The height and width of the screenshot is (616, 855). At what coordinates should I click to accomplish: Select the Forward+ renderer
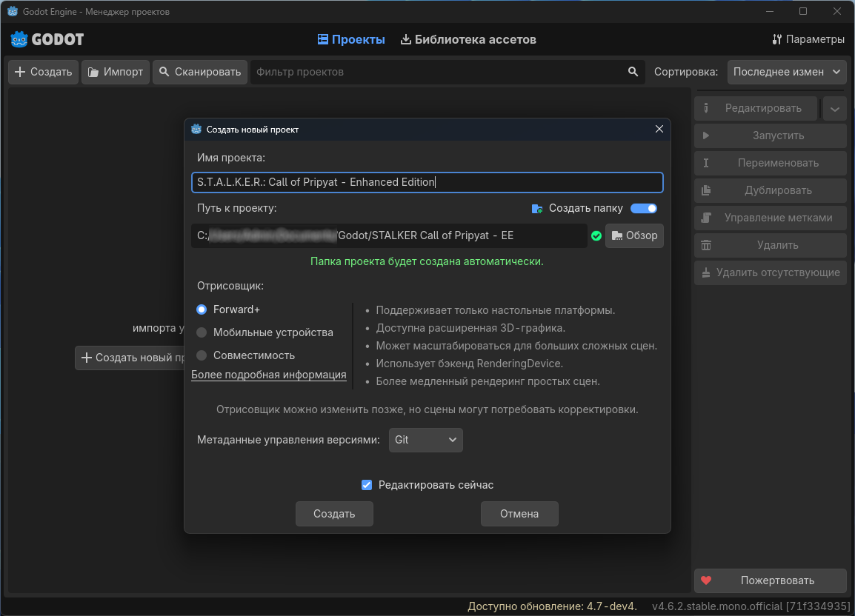(229, 309)
